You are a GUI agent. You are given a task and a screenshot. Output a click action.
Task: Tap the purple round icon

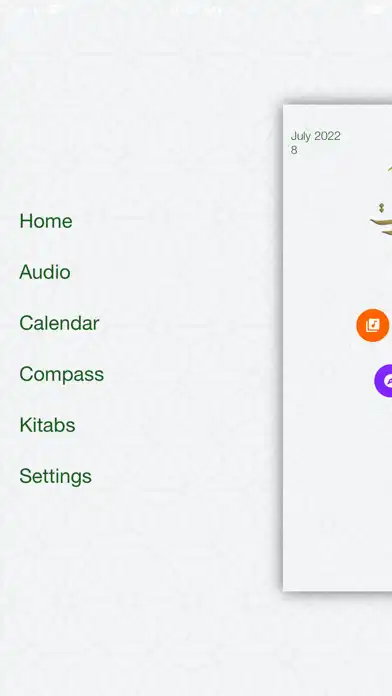384,380
